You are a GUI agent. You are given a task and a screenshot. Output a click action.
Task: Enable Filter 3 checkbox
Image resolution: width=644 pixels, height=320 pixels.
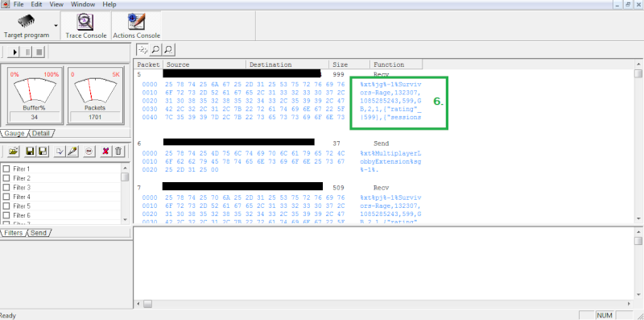point(6,188)
